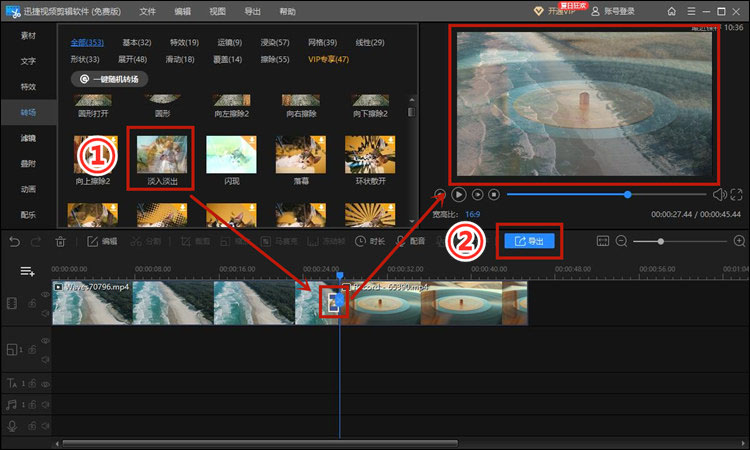Toggle visibility eye on video track
Image resolution: width=750 pixels, height=450 pixels.
point(45,295)
